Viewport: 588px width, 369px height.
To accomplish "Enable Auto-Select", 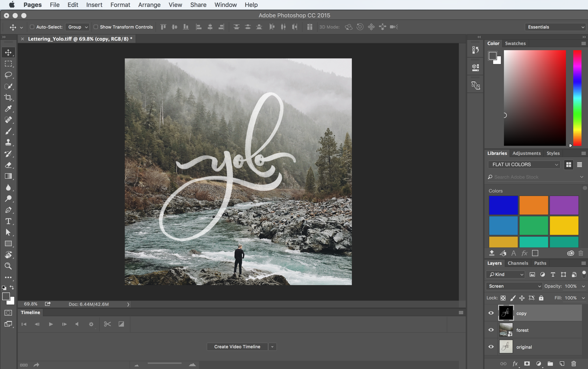I will (32, 27).
